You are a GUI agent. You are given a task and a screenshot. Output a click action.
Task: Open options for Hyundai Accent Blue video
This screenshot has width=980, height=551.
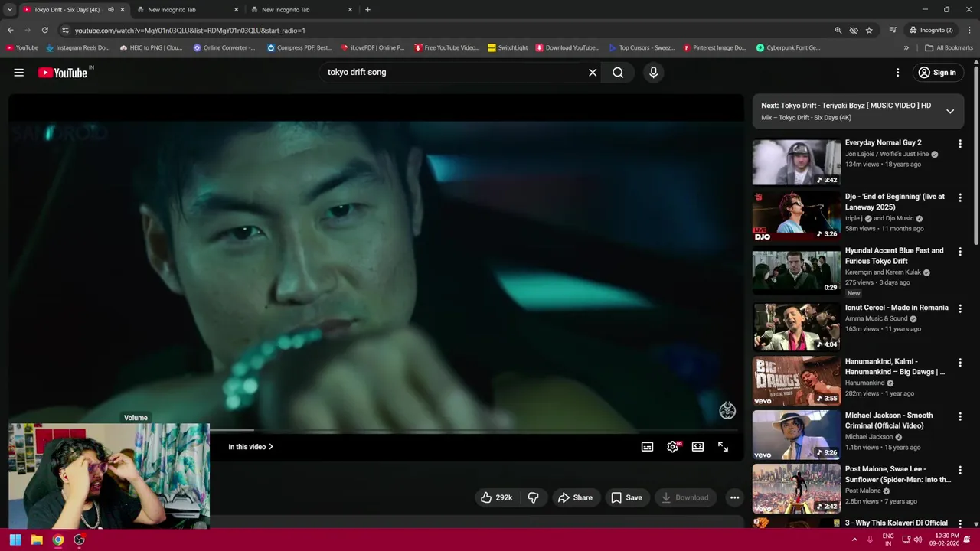click(960, 252)
